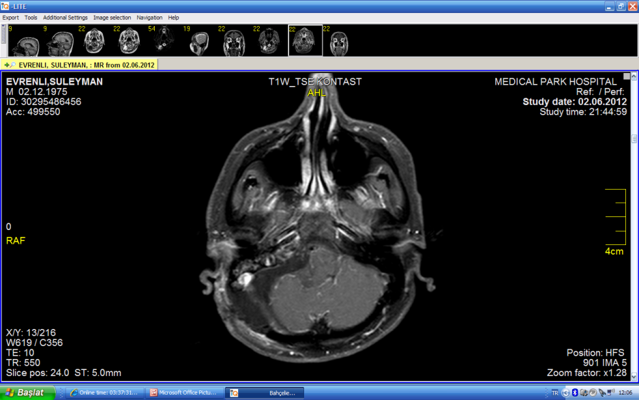Image resolution: width=639 pixels, height=400 pixels.
Task: Click the Bluetooth tray icon
Action: [x=575, y=393]
